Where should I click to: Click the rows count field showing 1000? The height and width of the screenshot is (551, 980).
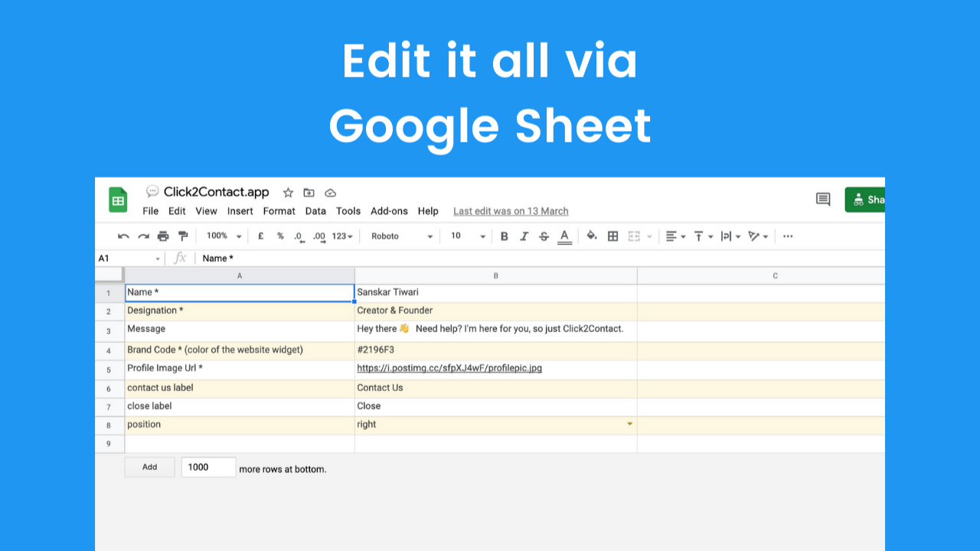coord(208,467)
